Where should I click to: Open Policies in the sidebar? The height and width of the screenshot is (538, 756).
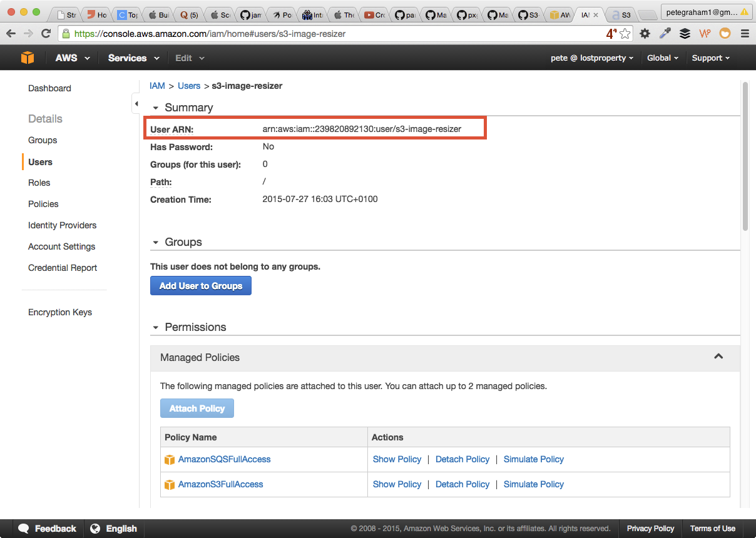coord(43,204)
